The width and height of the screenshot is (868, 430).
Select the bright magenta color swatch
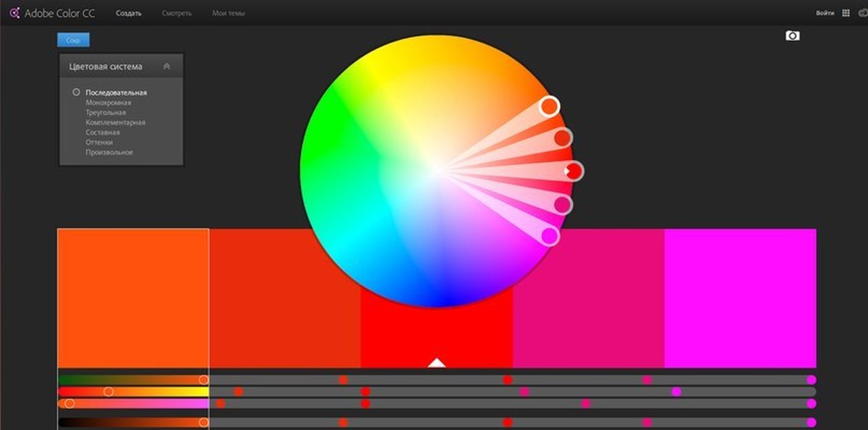[x=740, y=298]
